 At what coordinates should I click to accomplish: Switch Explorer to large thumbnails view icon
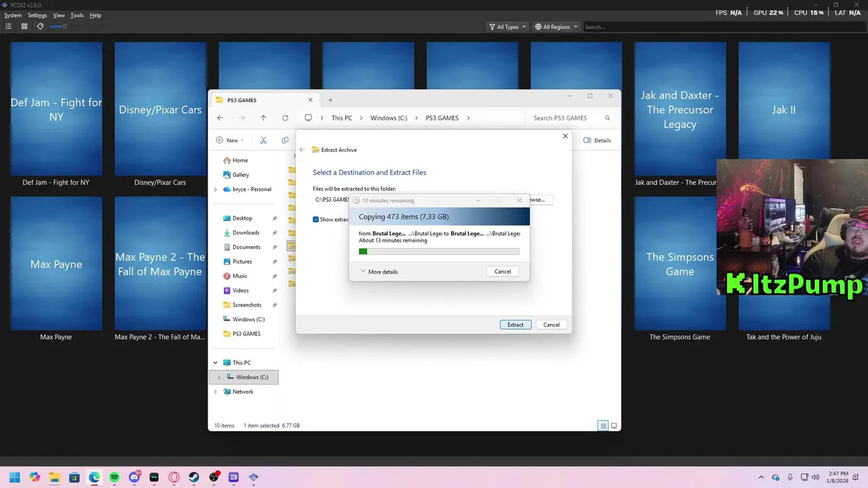pos(614,426)
